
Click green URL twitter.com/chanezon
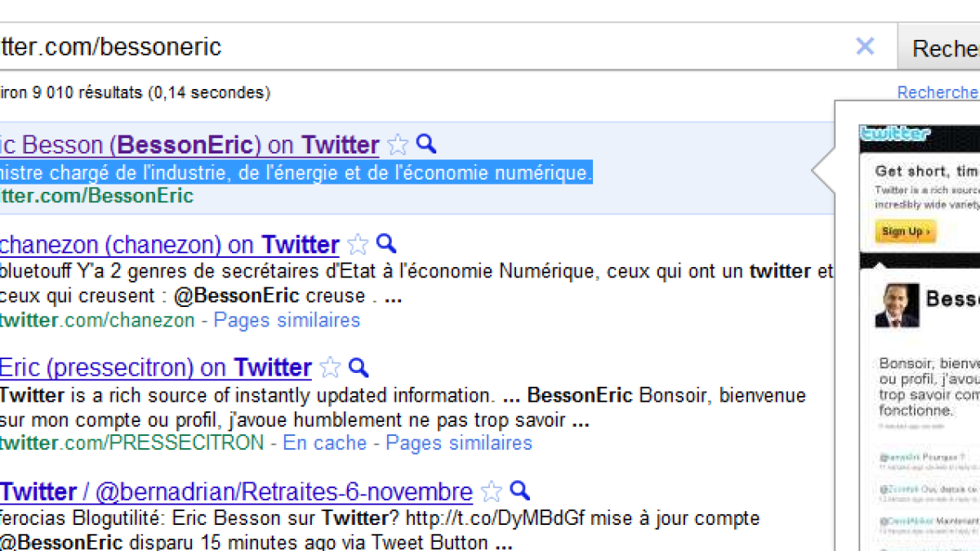click(x=97, y=320)
